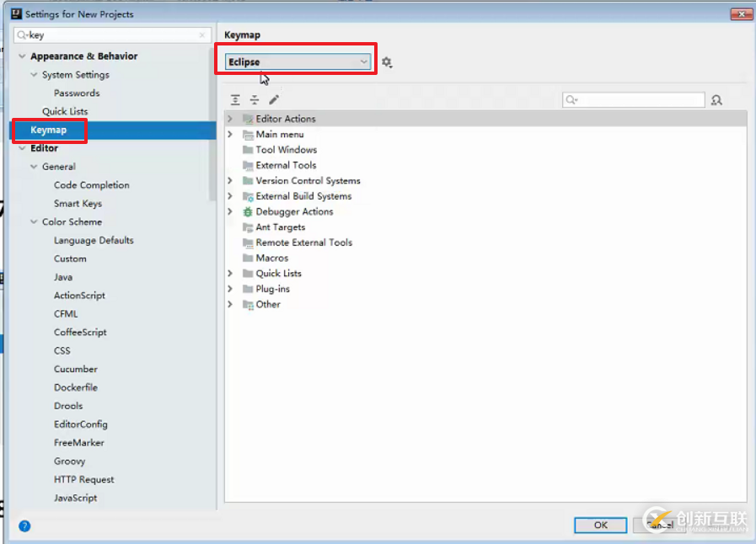Clear the settings search with X icon
The height and width of the screenshot is (544, 756).
pyautogui.click(x=202, y=35)
